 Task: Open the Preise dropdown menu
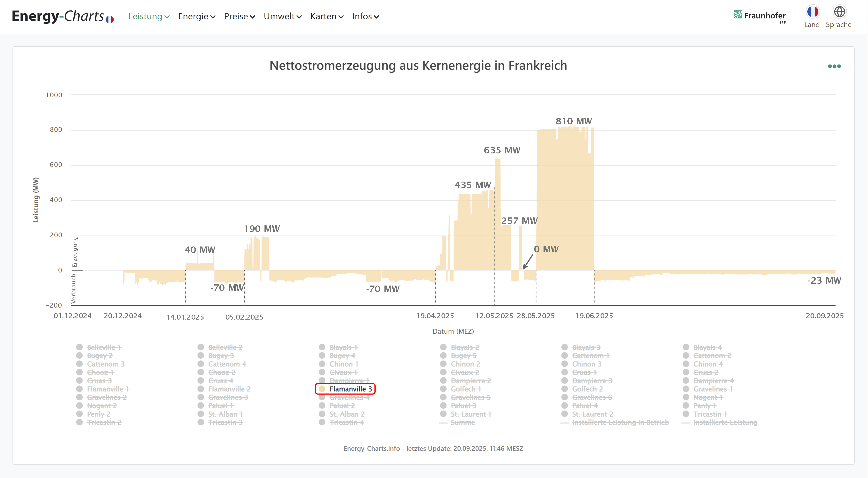pyautogui.click(x=239, y=16)
